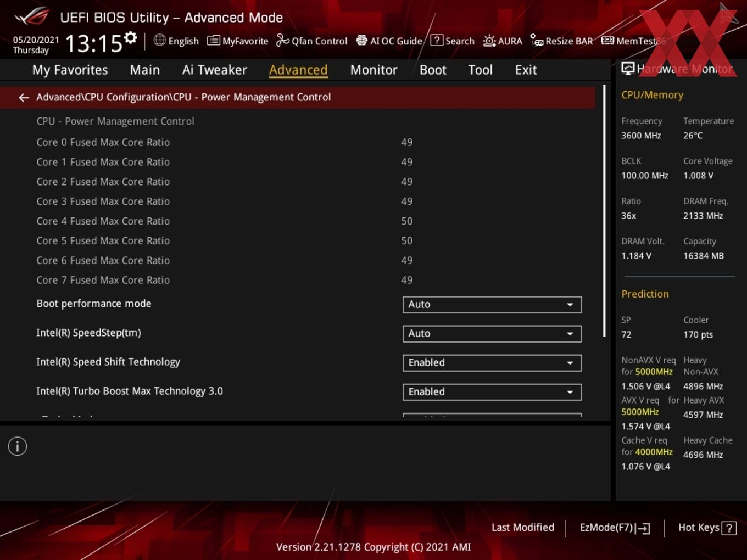This screenshot has width=747, height=560.
Task: Open the Exit tab
Action: click(526, 70)
